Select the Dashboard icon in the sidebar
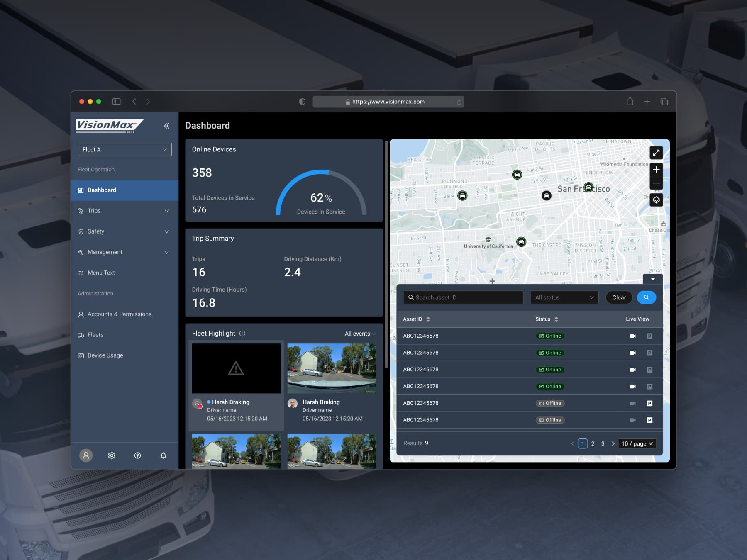The image size is (747, 560). tap(81, 190)
